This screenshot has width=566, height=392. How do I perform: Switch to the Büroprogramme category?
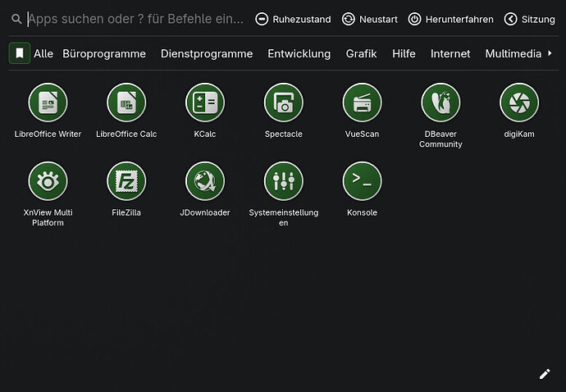[x=104, y=54]
